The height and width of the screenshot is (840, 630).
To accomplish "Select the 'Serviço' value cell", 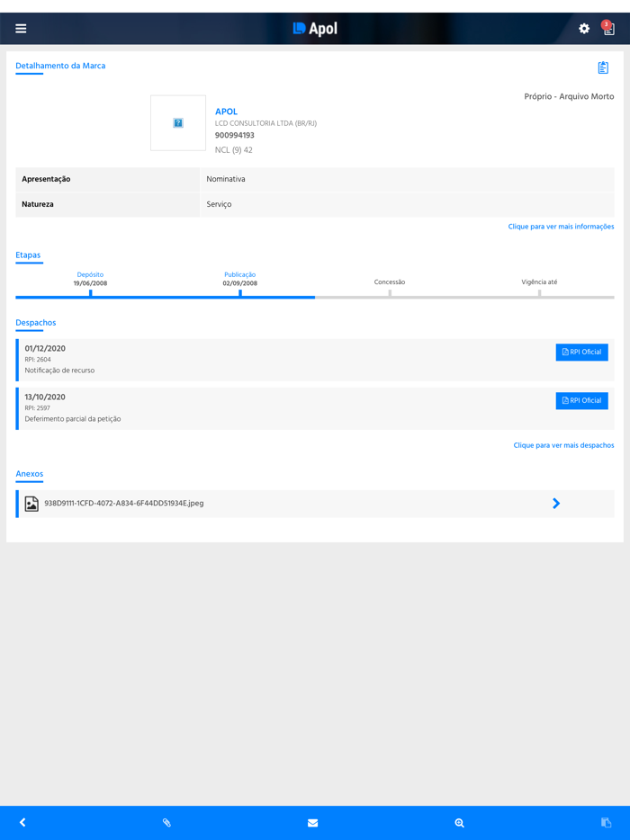I will [x=408, y=204].
